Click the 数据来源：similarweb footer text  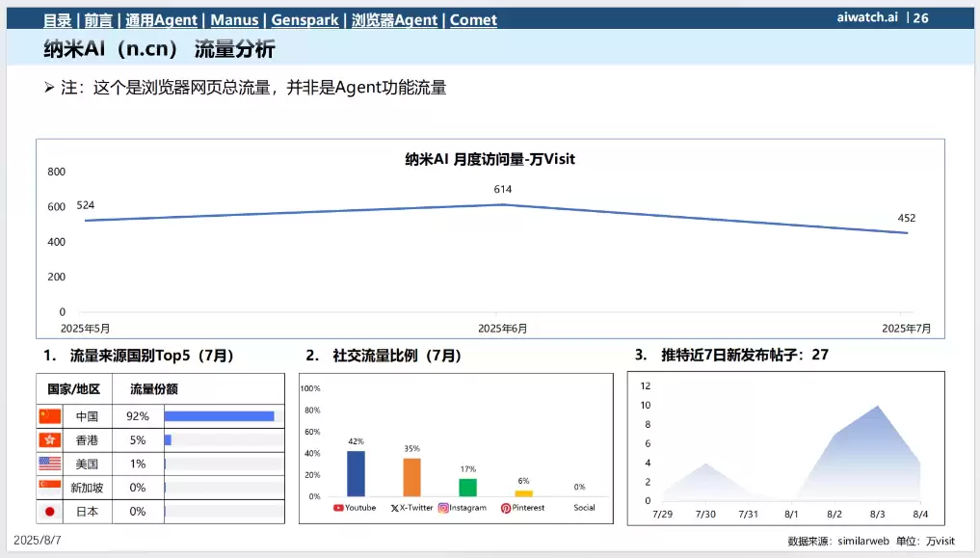click(838, 541)
